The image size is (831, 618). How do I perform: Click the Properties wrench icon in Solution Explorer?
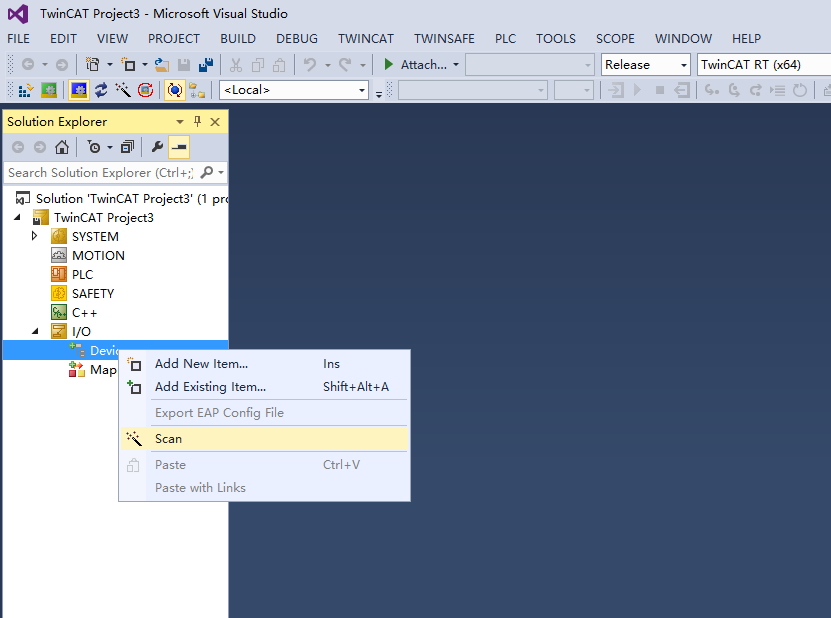click(157, 147)
